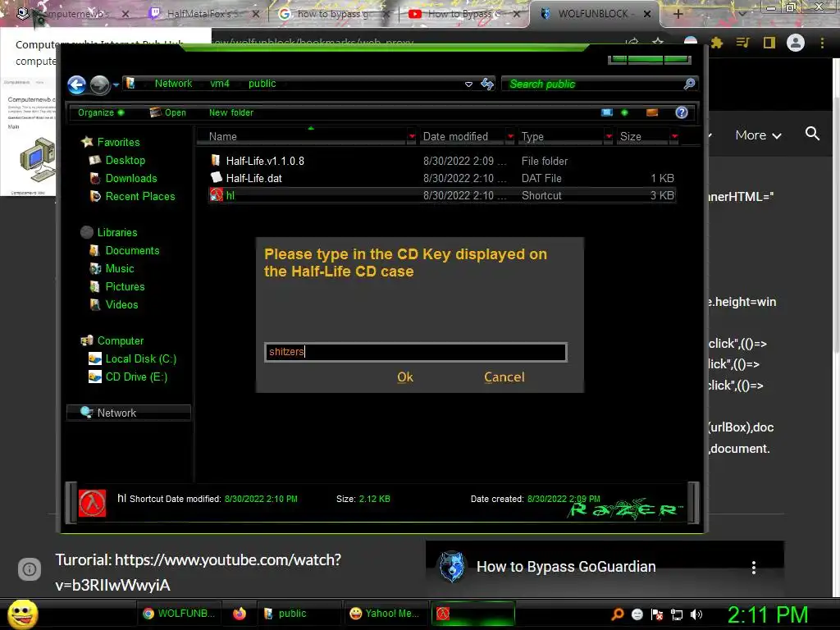This screenshot has height=630, width=840.
Task: Click the vm4 breadcrumb in address bar
Action: 220,84
